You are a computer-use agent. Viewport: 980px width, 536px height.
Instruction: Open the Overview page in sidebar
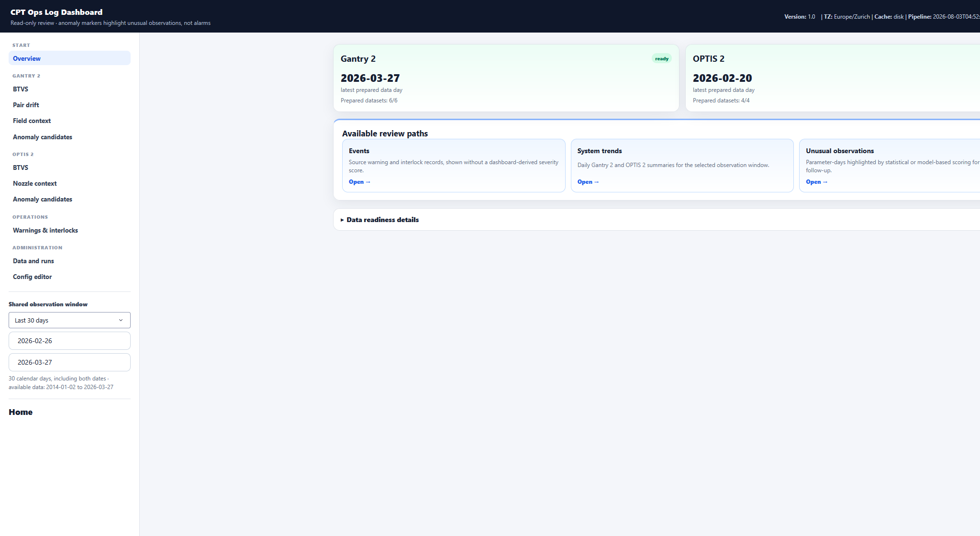69,58
